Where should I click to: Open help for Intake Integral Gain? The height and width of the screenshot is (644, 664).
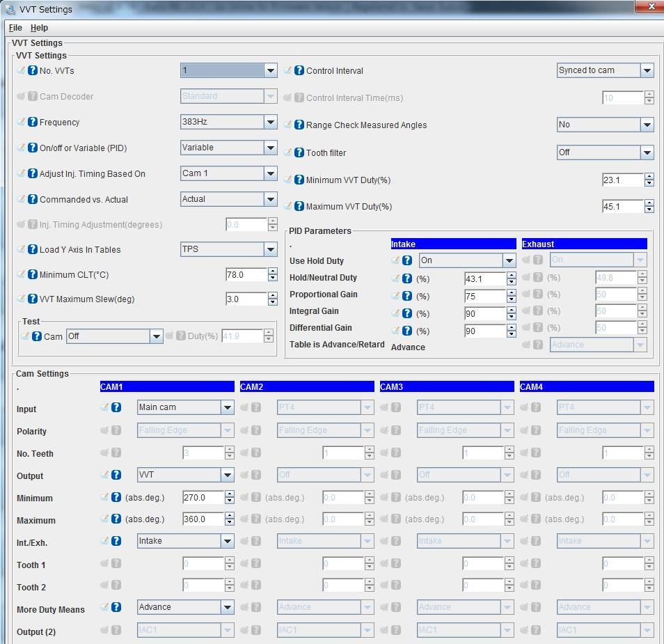pyautogui.click(x=407, y=313)
